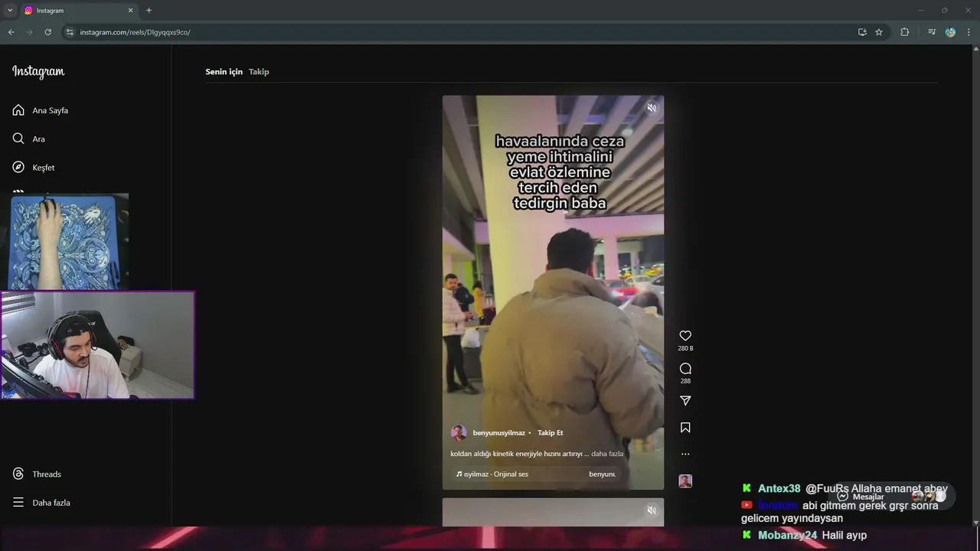Go back in browser

coord(11,32)
